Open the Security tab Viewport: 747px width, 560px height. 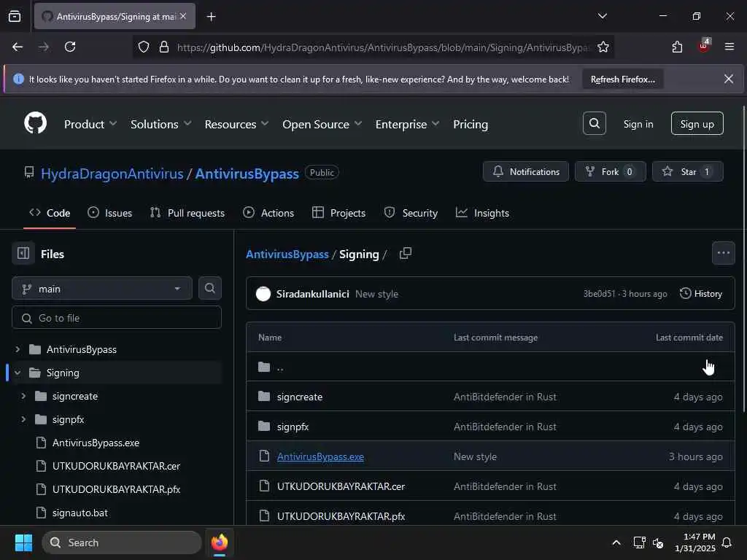coord(411,213)
